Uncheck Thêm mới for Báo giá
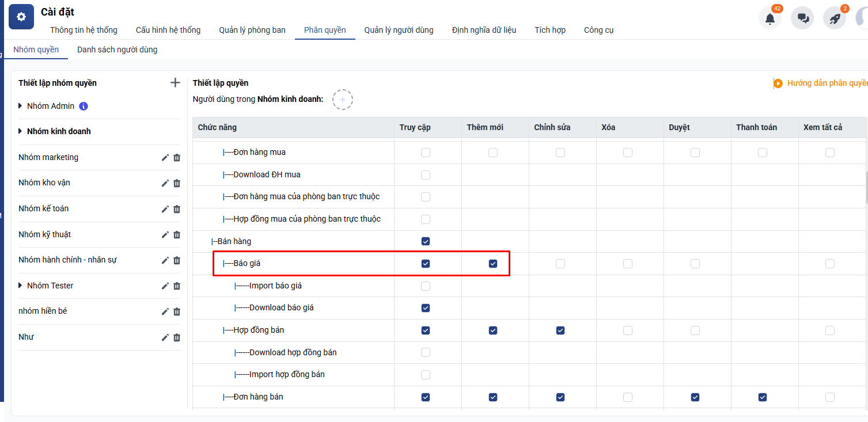Image resolution: width=868 pixels, height=422 pixels. tap(493, 264)
